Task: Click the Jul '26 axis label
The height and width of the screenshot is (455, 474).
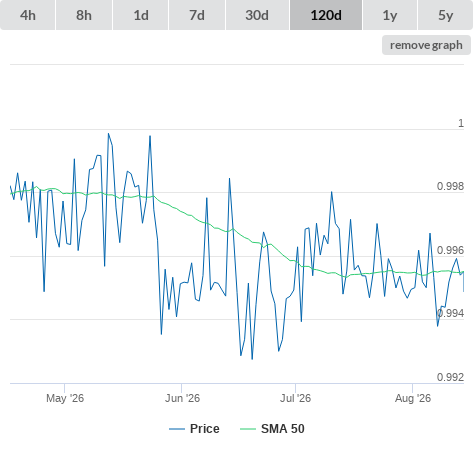Action: tap(295, 398)
